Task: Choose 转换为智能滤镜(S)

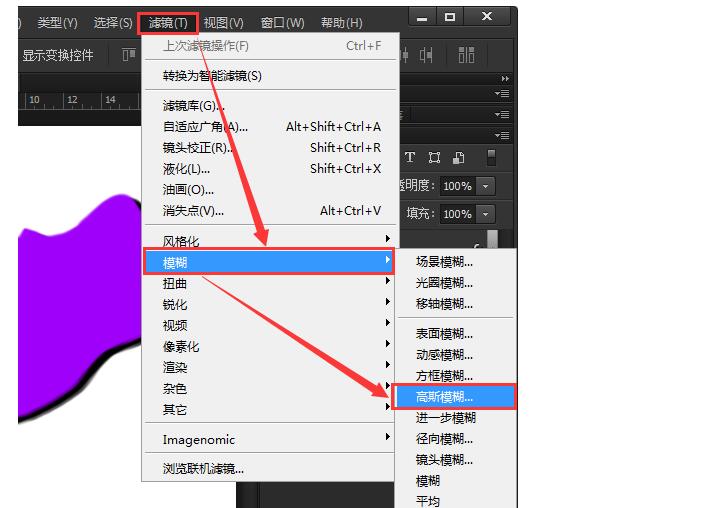Action: pos(269,76)
